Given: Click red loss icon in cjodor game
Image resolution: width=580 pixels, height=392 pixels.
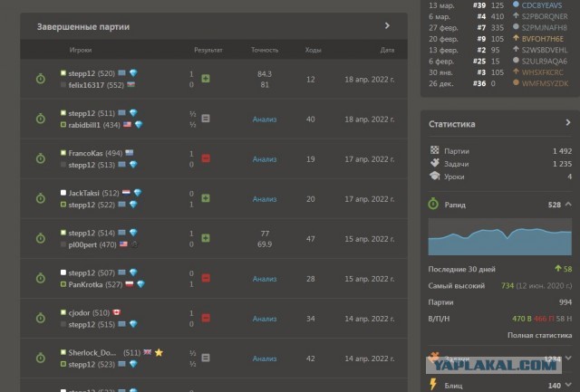Looking at the screenshot, I should 206,318.
